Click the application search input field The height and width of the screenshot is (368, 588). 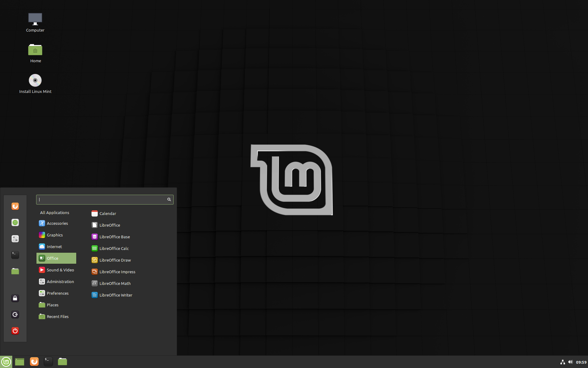point(104,199)
